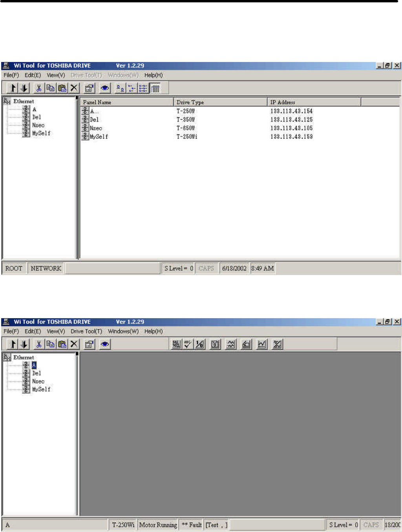The image size is (402, 532).
Task: Click the IP Address column header
Action: tap(313, 102)
